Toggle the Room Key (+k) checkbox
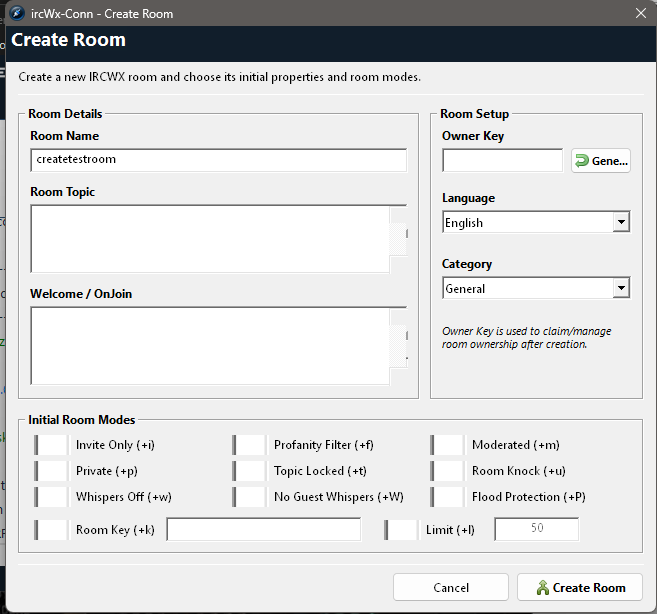The height and width of the screenshot is (614, 657). 51,530
